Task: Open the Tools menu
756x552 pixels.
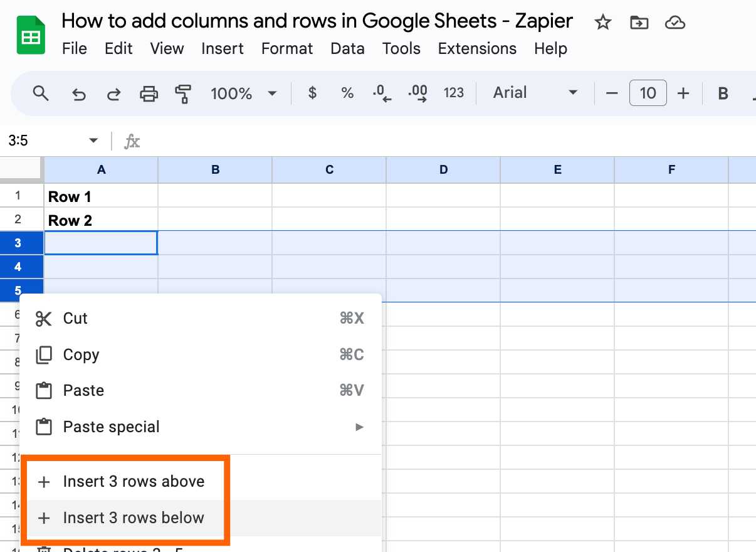Action: (x=401, y=49)
